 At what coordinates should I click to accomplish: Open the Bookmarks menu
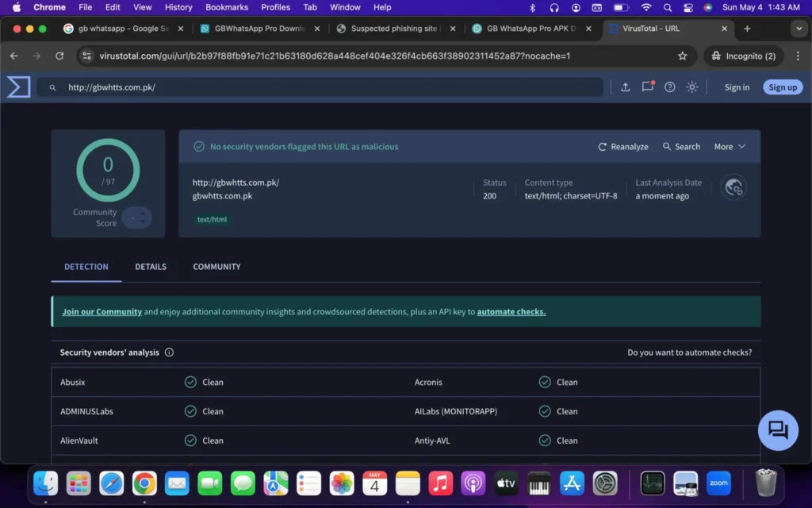coord(227,7)
